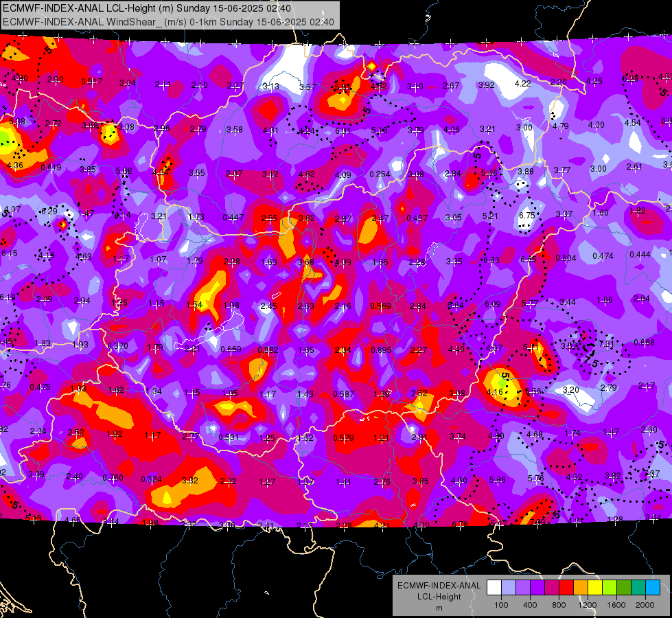Click the wind shear value '4.22'
Screen dimensions: 672x618
(523, 83)
